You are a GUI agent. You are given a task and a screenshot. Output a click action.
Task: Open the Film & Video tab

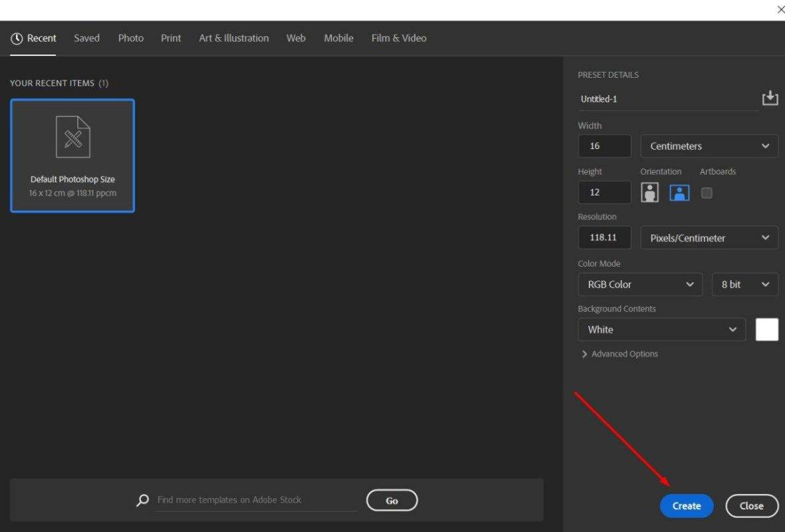point(398,39)
